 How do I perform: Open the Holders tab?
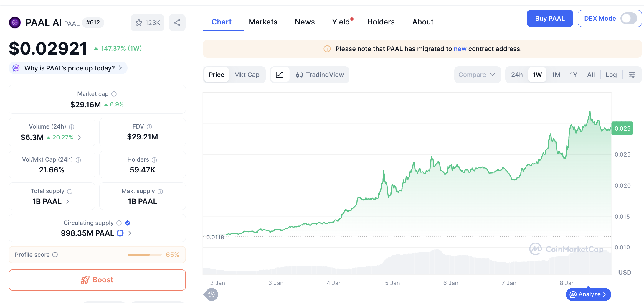point(381,22)
